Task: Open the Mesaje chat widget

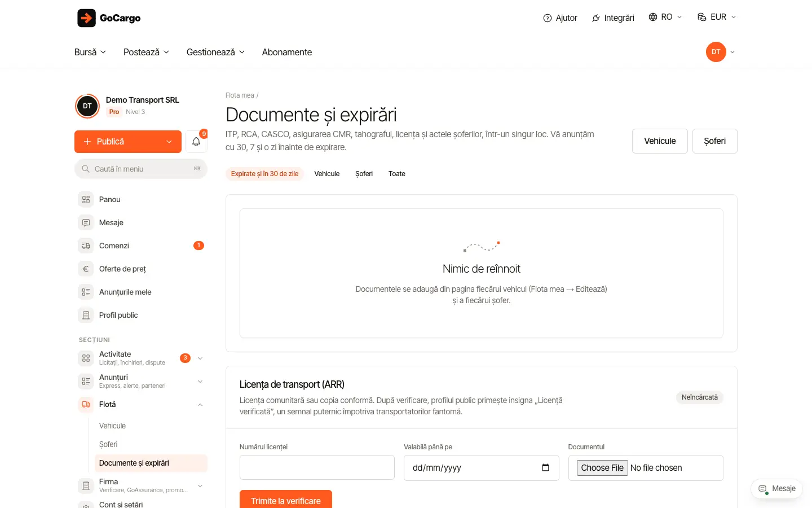Action: point(776,489)
